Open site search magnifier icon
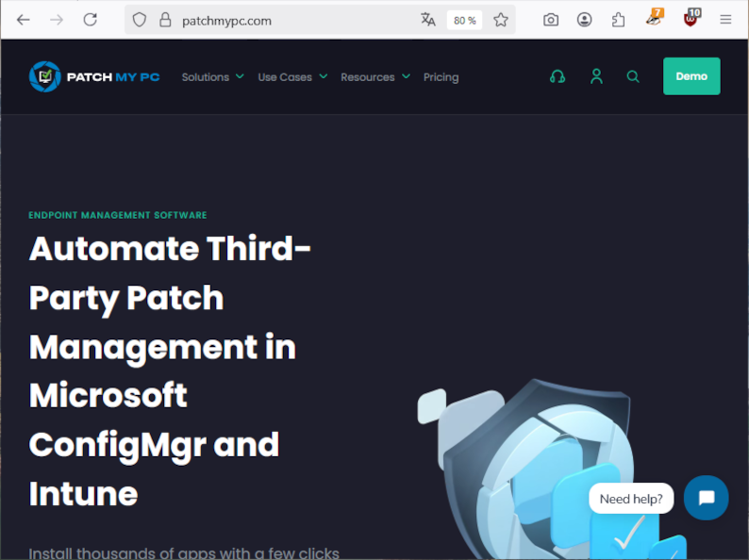Screen dimensions: 749x560 (x=633, y=76)
